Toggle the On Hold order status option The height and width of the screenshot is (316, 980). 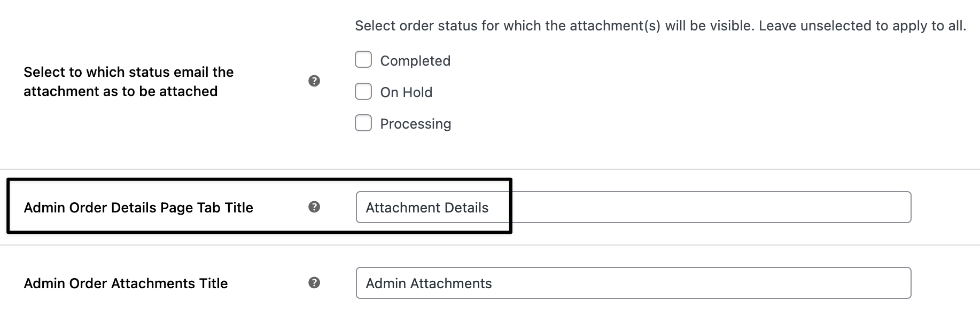click(363, 91)
